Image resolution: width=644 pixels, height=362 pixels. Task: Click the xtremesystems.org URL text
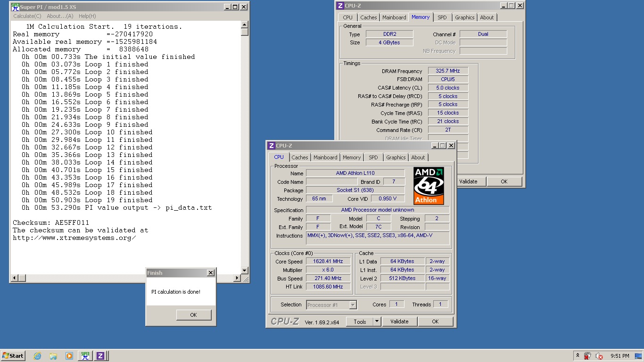(x=74, y=238)
